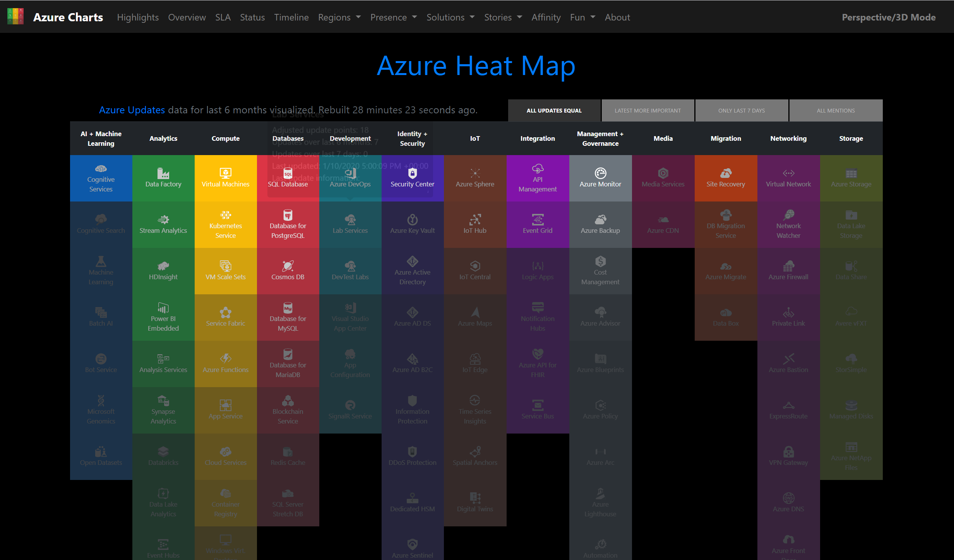Click the Database for PostgreSQL icon
This screenshot has height=560, width=954.
tap(288, 215)
